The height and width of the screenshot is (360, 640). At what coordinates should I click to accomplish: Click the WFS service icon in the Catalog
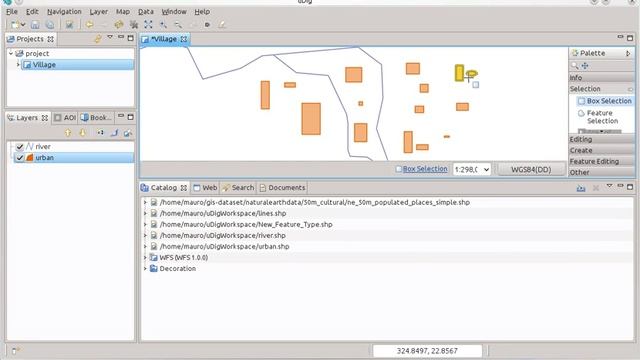[153, 258]
